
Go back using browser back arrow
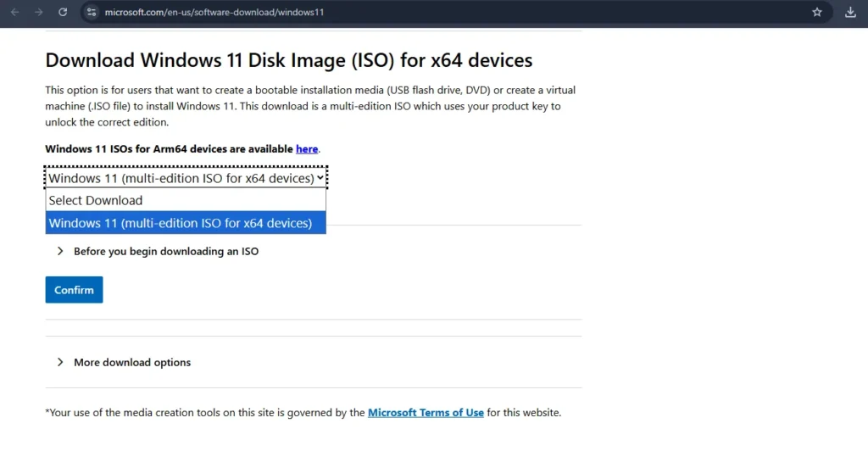coord(15,12)
